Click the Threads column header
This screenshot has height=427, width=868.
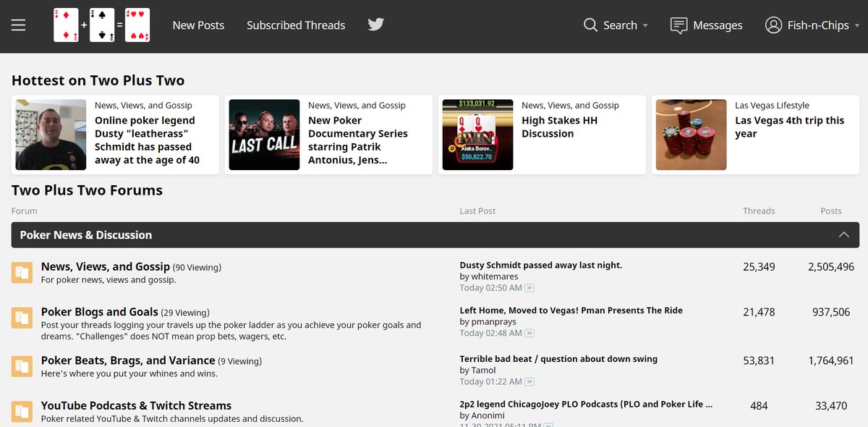point(759,211)
